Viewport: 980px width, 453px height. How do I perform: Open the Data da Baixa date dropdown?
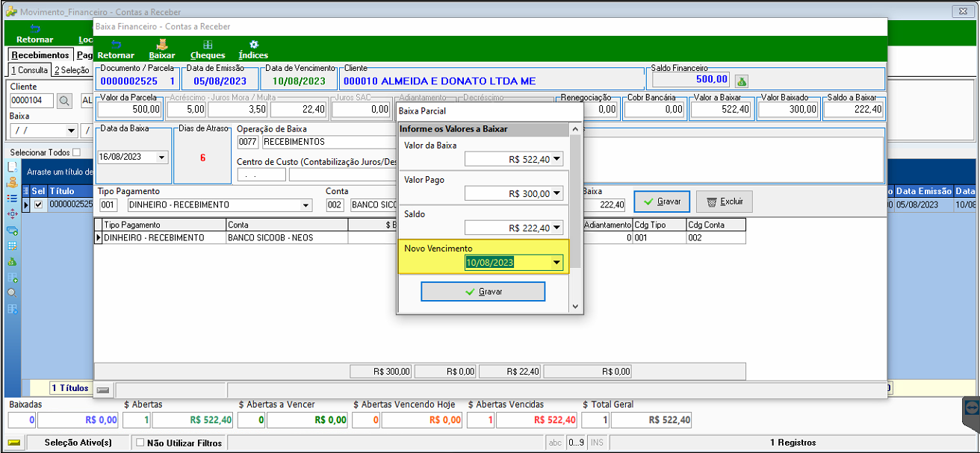pos(162,157)
